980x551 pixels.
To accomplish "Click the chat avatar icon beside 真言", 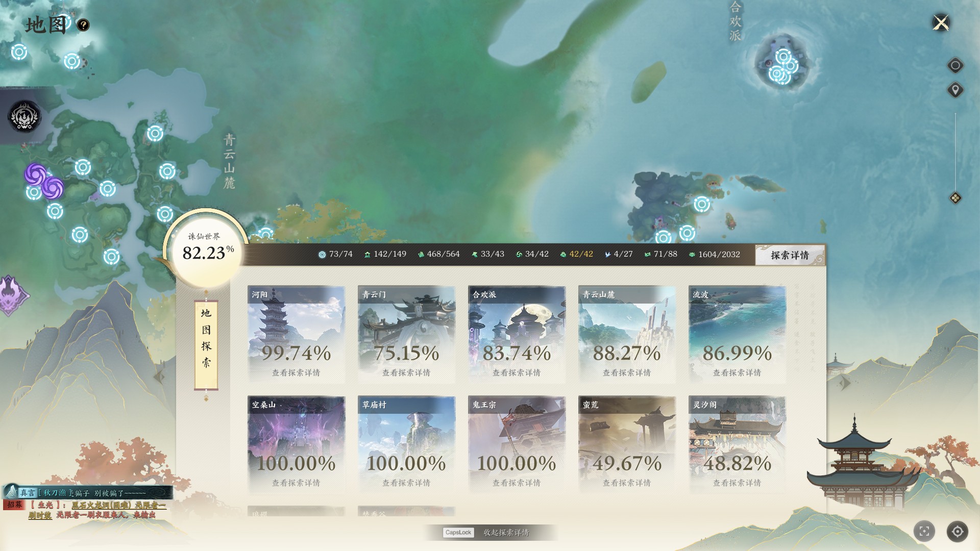I will pos(11,491).
